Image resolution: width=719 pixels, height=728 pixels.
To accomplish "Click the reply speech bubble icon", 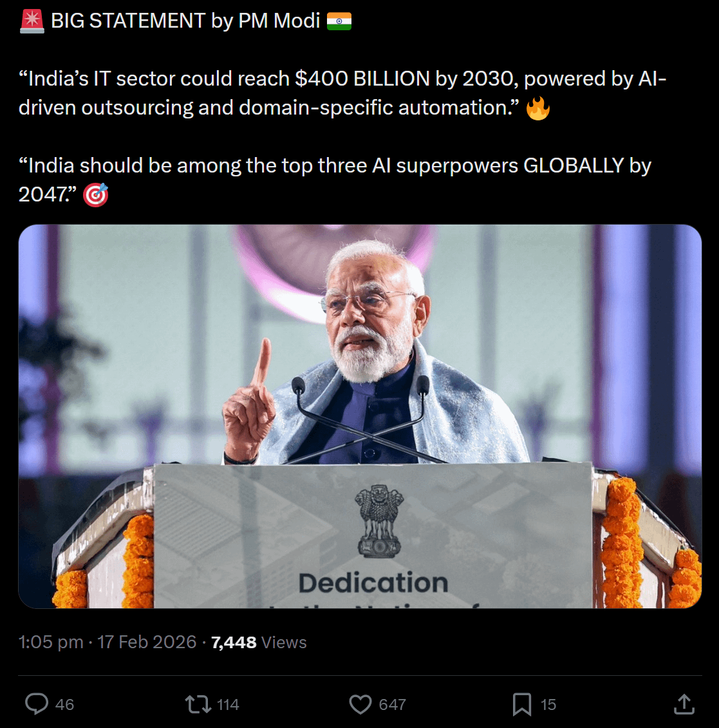I will point(37,704).
